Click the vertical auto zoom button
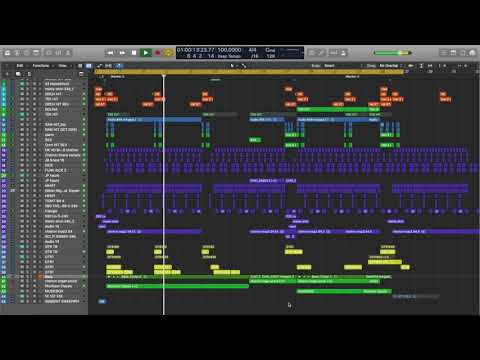The image size is (480, 360). tap(421, 66)
